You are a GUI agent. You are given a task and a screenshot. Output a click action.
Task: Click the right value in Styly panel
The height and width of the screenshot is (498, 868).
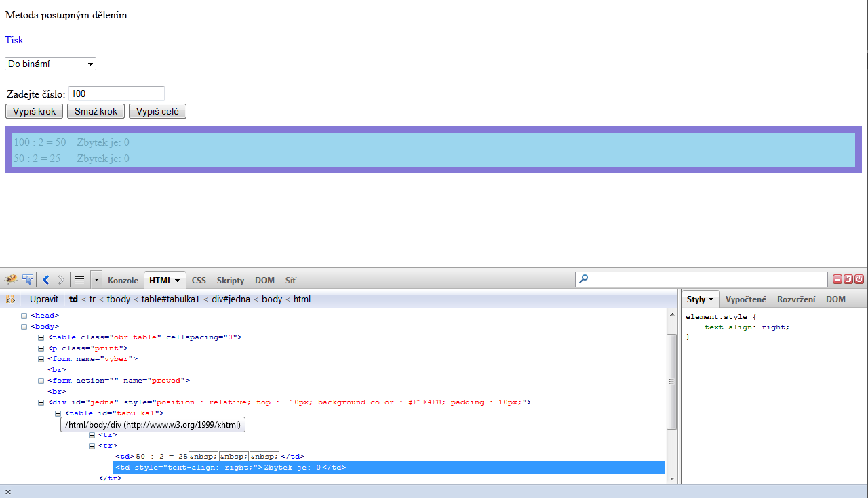[x=772, y=327]
